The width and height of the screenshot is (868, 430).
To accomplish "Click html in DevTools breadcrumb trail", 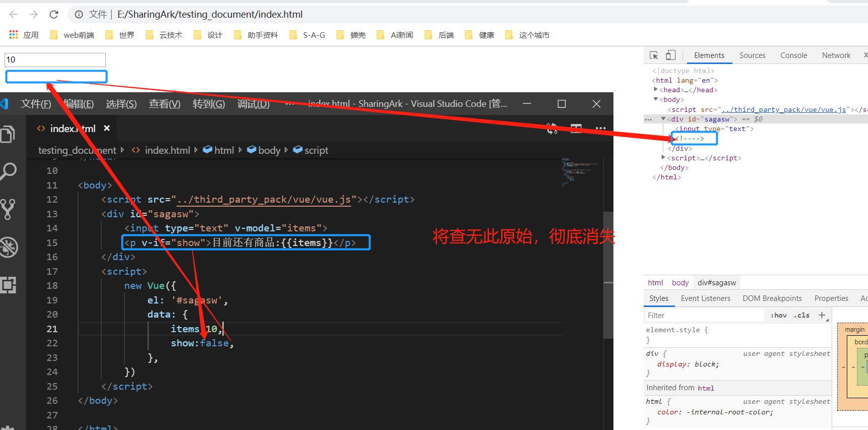I will point(655,283).
